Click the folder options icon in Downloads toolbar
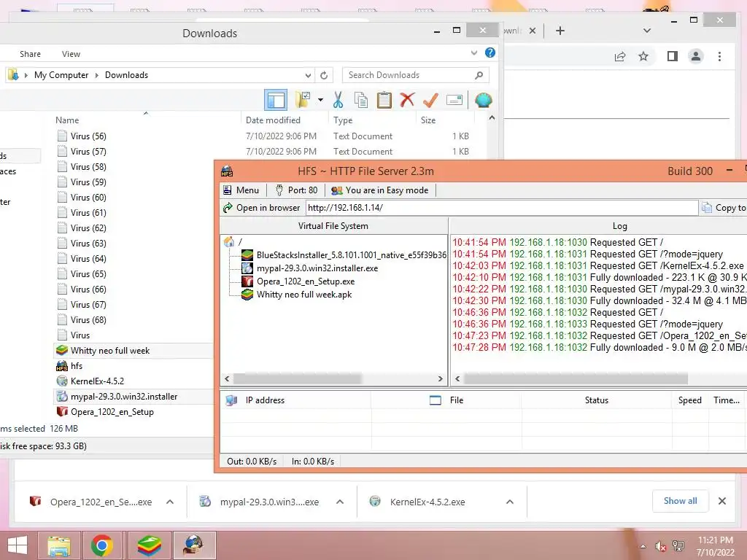The height and width of the screenshot is (560, 747). coord(303,100)
